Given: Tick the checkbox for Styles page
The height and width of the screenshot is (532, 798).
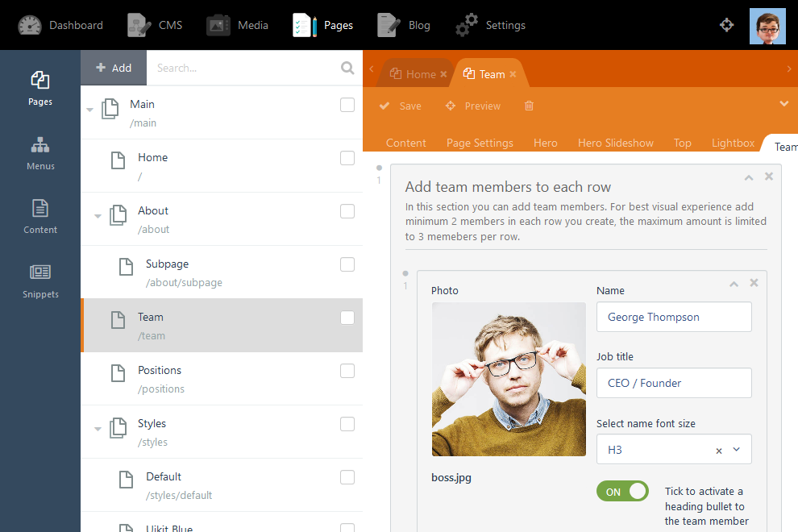Looking at the screenshot, I should click(347, 424).
